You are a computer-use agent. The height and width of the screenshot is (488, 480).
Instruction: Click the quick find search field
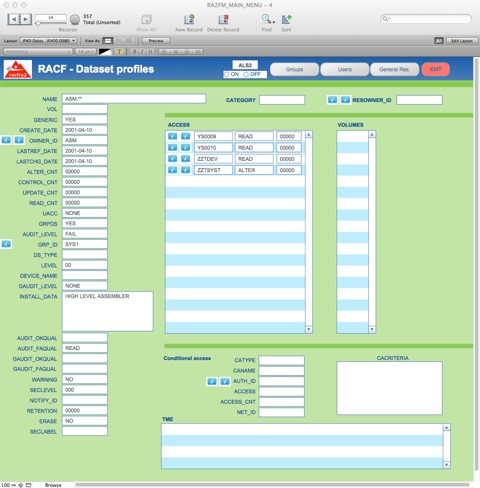(426, 19)
